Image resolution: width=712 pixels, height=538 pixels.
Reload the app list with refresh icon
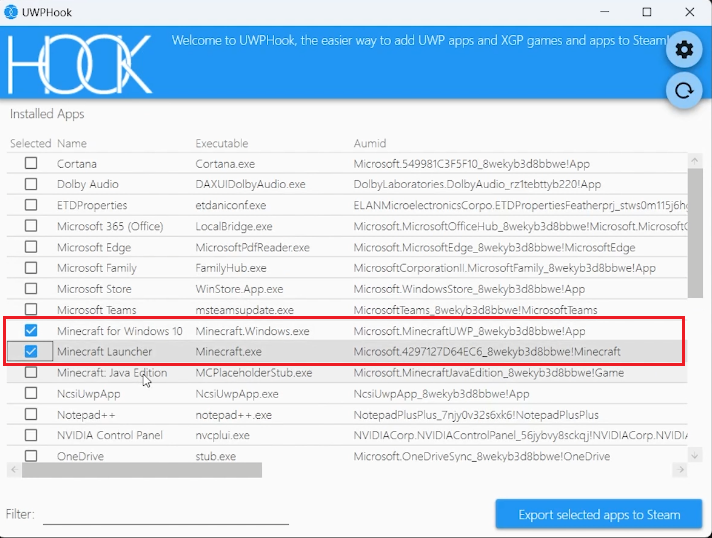(684, 90)
